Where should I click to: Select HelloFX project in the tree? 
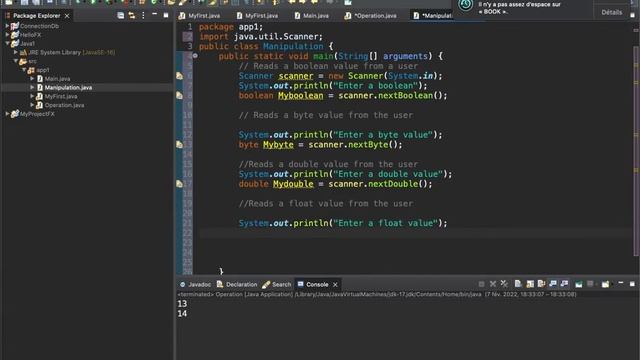(x=31, y=35)
